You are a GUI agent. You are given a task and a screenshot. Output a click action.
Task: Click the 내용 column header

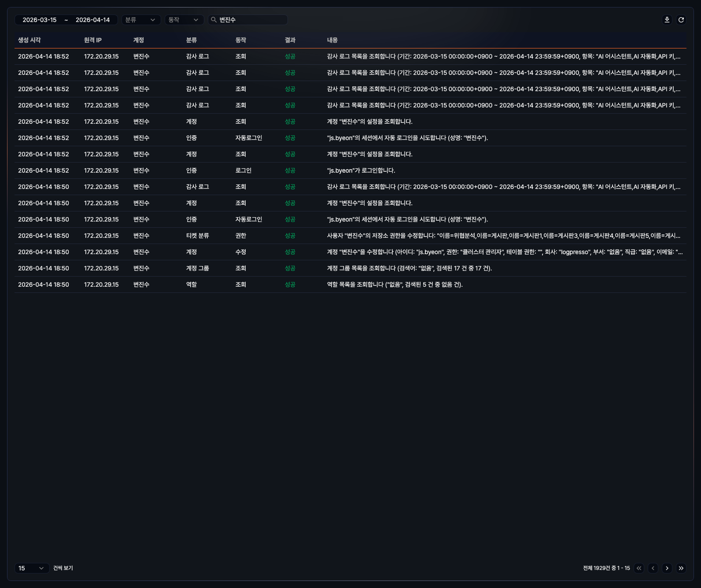[x=332, y=40]
